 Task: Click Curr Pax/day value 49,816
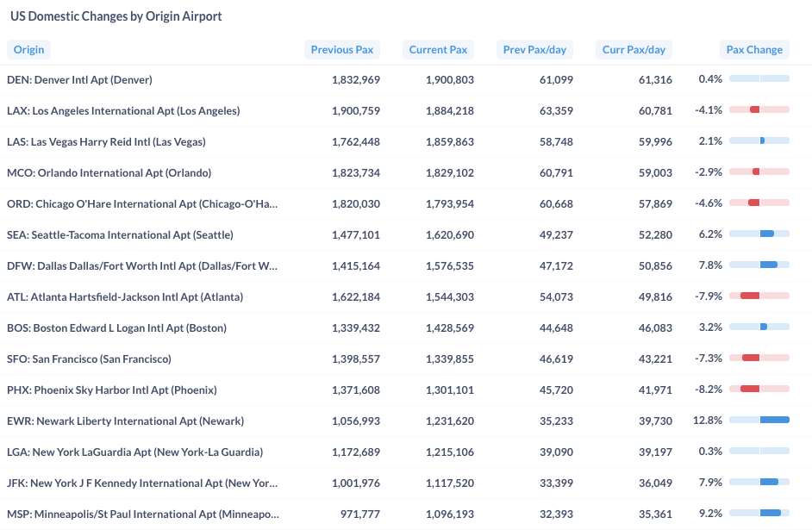click(x=655, y=297)
